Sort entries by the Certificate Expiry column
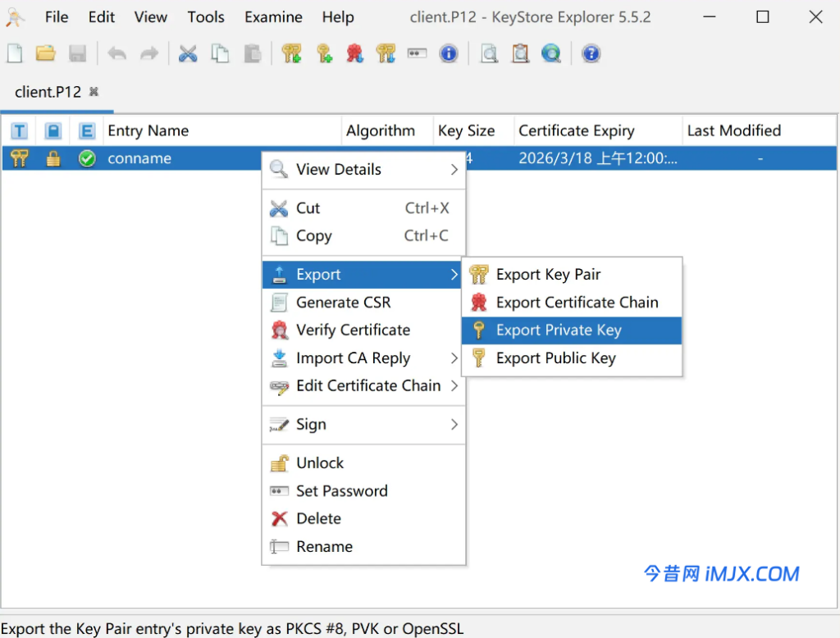The width and height of the screenshot is (840, 638). click(598, 130)
